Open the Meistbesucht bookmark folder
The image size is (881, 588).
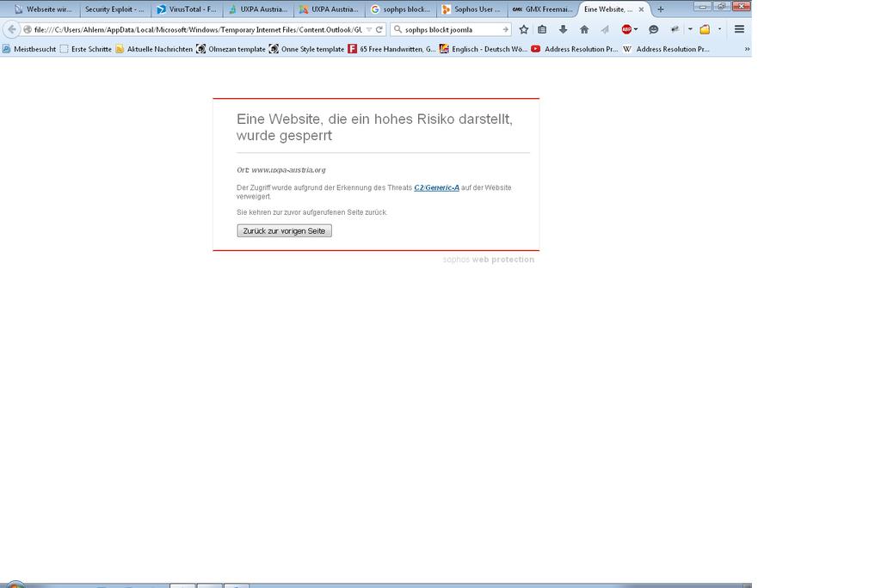[x=29, y=49]
